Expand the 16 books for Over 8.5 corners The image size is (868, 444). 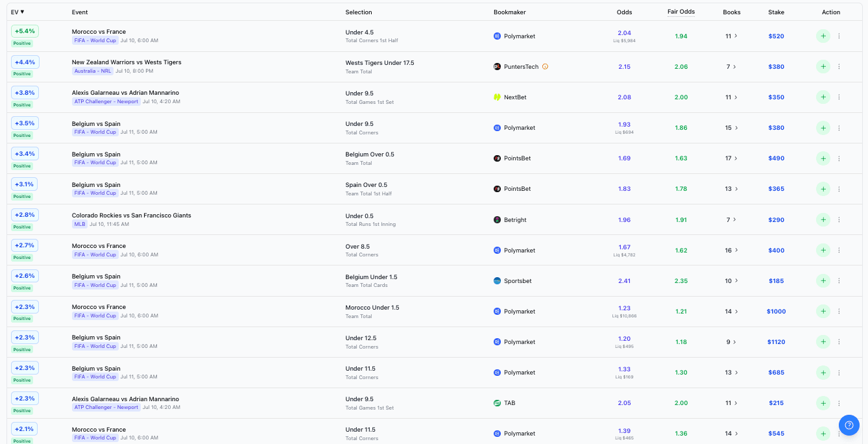coord(732,251)
